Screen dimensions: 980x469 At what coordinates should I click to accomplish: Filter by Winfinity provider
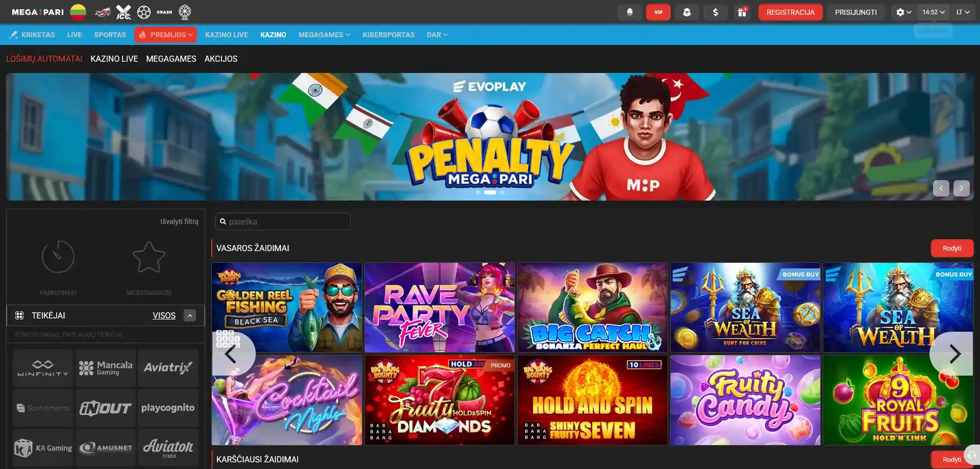point(43,368)
